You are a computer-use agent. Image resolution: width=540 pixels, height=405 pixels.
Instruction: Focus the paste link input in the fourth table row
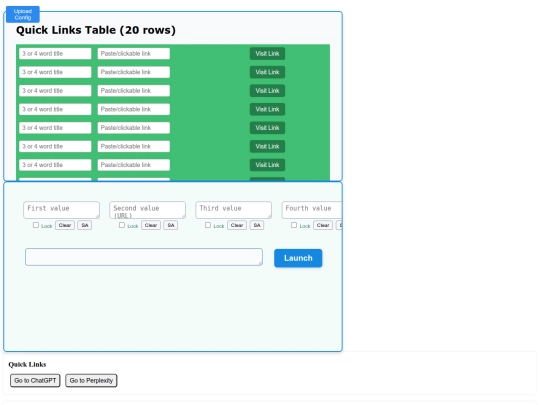(x=134, y=110)
